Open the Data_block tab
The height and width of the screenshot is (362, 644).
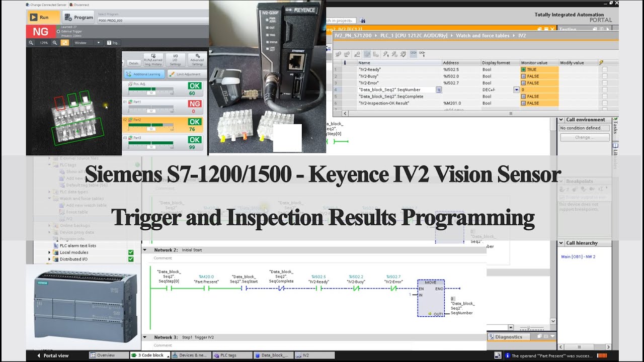point(274,355)
